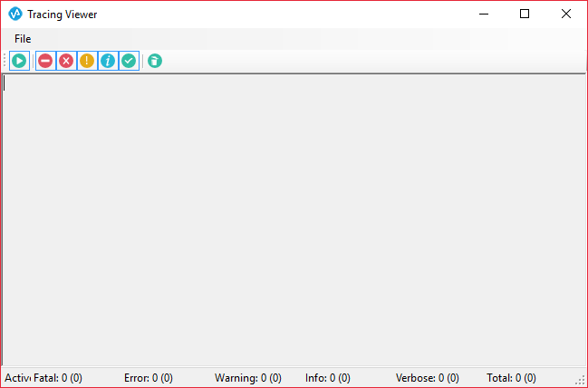This screenshot has width=588, height=388.
Task: Toggle the Info filter blue i icon
Action: (108, 61)
